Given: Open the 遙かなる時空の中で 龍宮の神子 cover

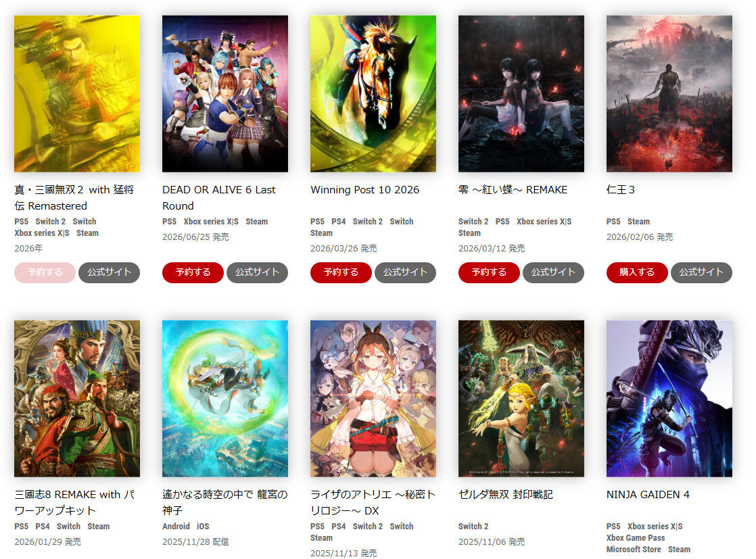Looking at the screenshot, I should pyautogui.click(x=225, y=399).
